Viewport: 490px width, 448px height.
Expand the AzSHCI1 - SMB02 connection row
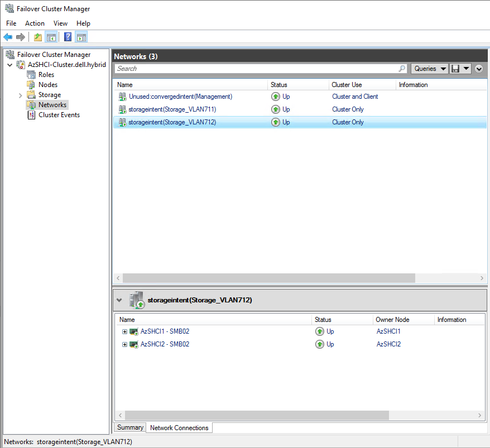124,331
